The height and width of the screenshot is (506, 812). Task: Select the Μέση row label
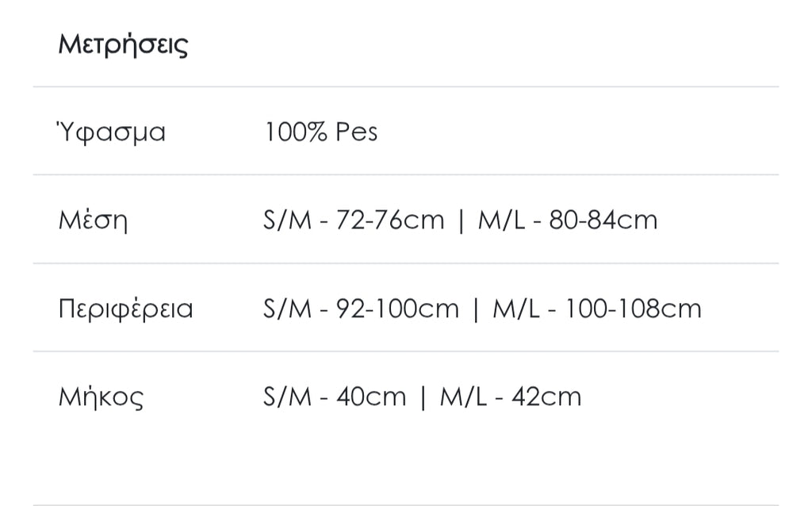[x=93, y=220]
